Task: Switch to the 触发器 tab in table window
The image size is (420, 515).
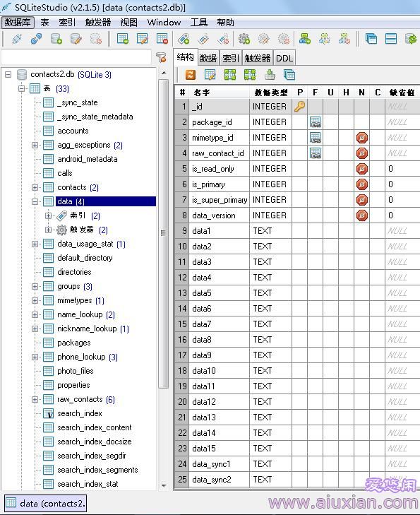Action: coord(257,58)
